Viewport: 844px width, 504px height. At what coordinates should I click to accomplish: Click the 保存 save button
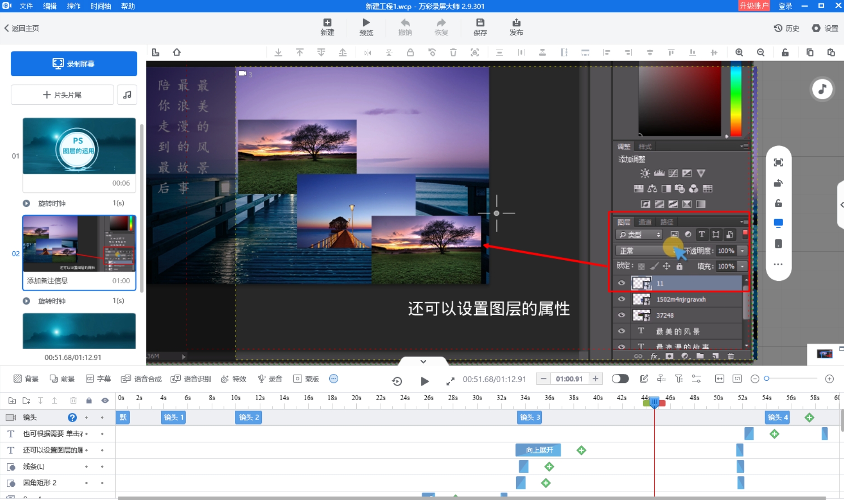coord(480,28)
